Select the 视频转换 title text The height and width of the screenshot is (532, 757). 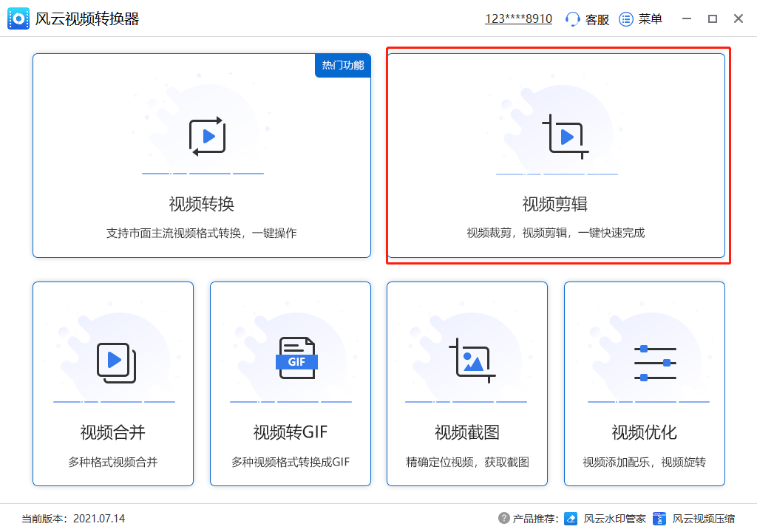[x=201, y=204]
